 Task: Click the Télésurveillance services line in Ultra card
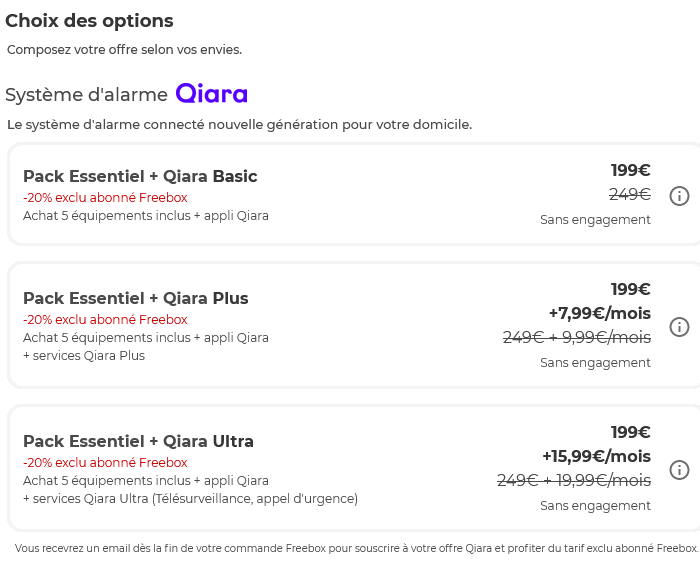coord(190,499)
